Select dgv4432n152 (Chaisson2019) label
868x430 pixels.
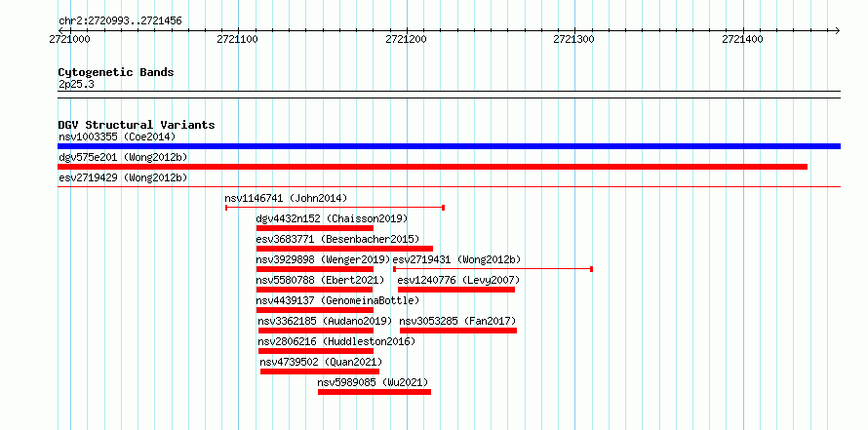pos(332,218)
